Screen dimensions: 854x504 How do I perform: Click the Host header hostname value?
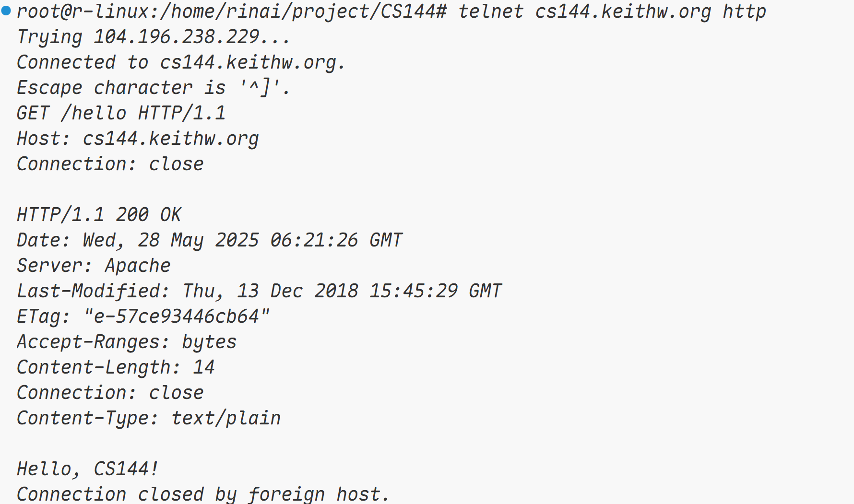tap(171, 139)
